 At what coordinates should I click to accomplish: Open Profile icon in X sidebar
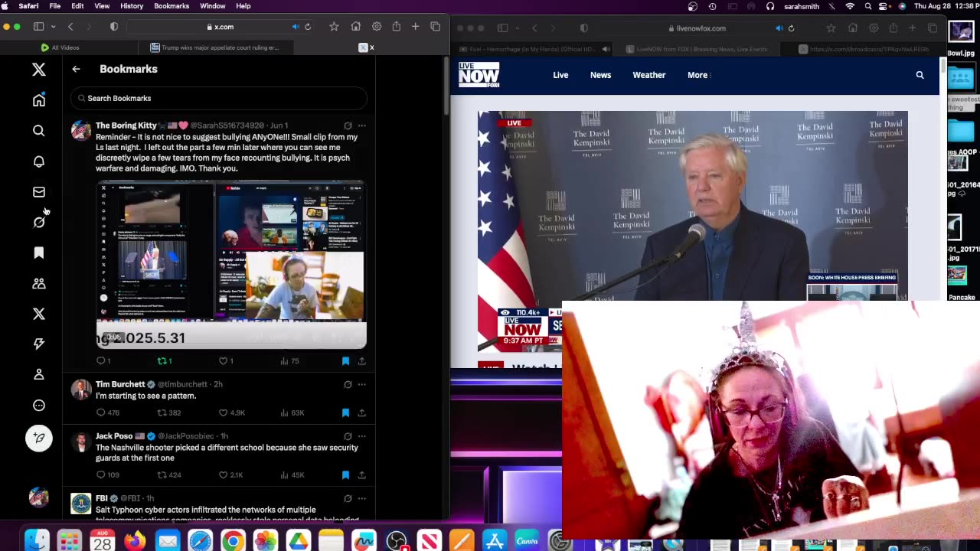(39, 375)
